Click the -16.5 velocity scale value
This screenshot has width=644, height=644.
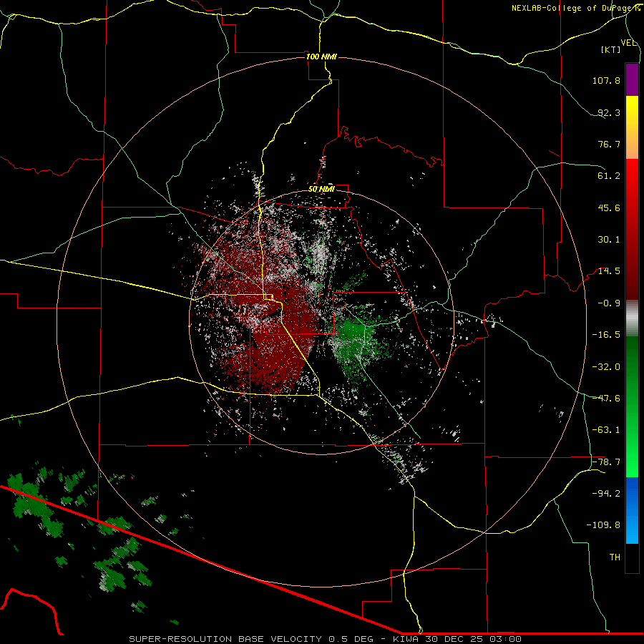(606, 335)
